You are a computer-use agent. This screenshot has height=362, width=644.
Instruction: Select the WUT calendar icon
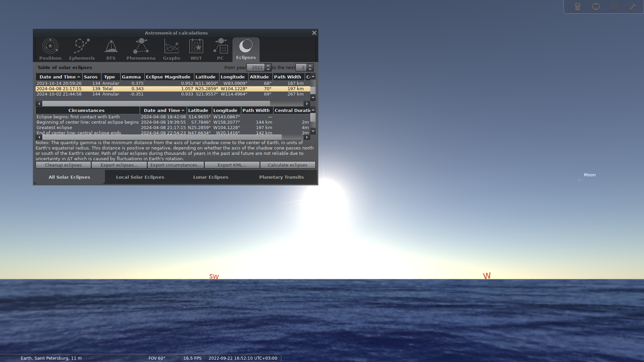pos(196,48)
